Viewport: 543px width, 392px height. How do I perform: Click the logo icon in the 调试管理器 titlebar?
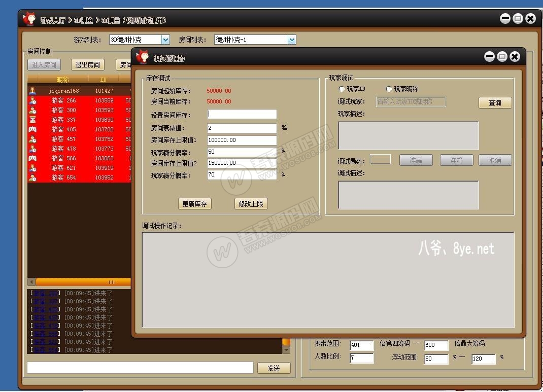(144, 57)
